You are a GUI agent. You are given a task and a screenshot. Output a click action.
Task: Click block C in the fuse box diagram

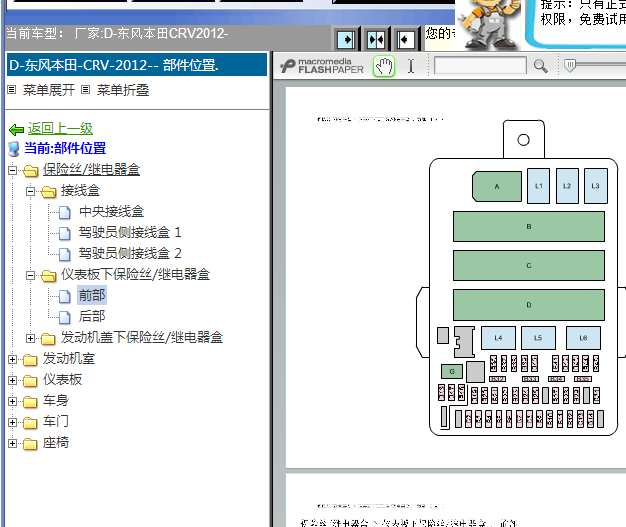pos(529,265)
